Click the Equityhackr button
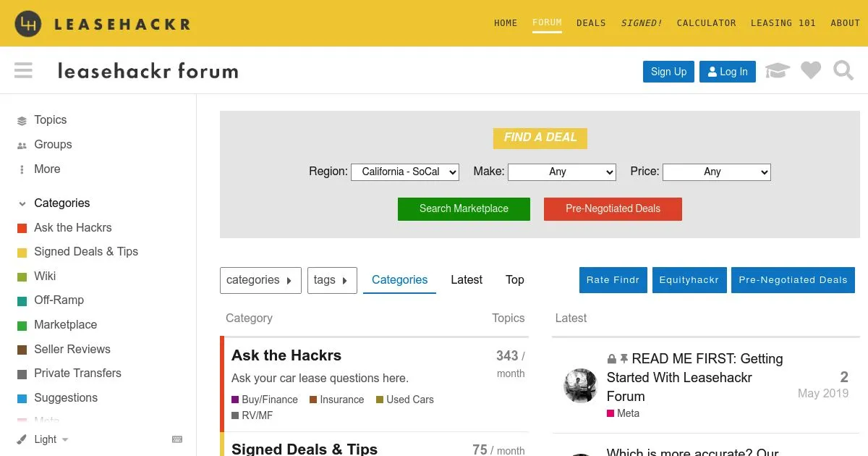Viewport: 868px width, 456px height. [x=689, y=280]
